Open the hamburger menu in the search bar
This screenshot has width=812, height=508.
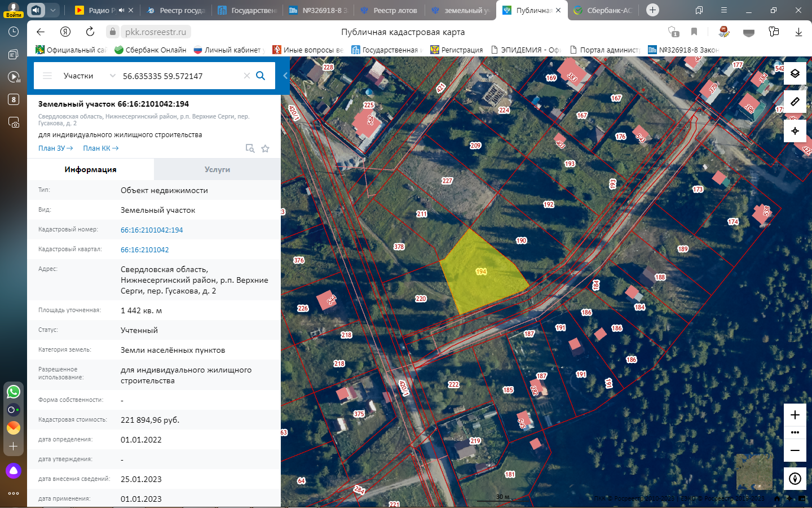[47, 76]
